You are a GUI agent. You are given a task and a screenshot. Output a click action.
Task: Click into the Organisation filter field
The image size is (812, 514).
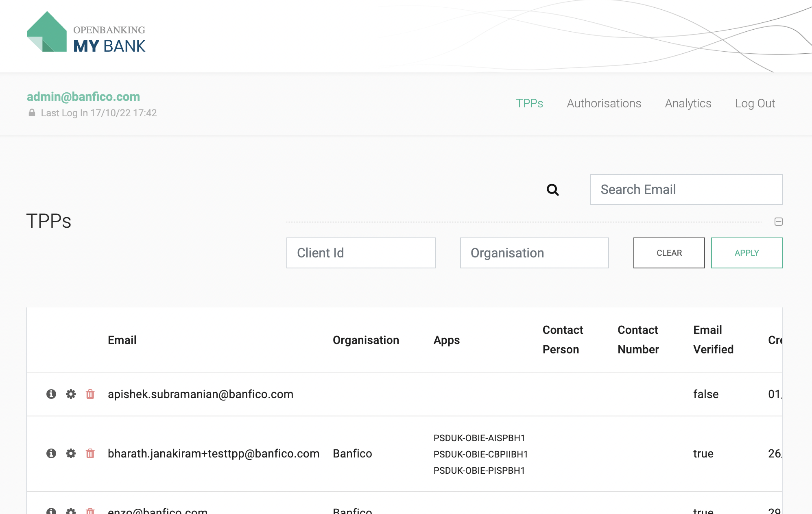click(534, 253)
